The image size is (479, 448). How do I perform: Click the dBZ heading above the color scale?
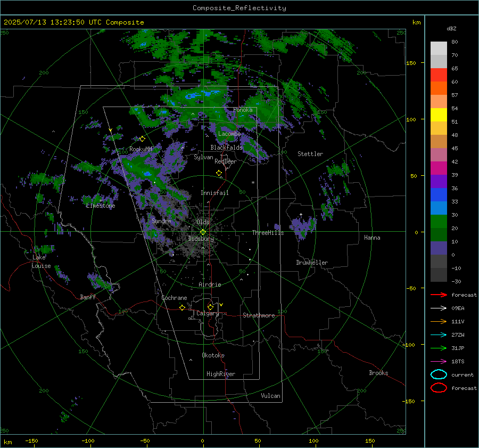451,28
